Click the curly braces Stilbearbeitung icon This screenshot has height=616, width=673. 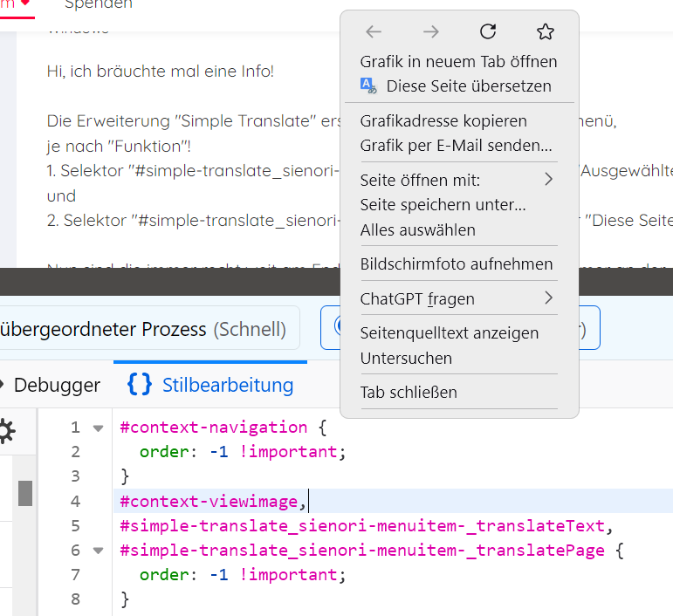(139, 384)
